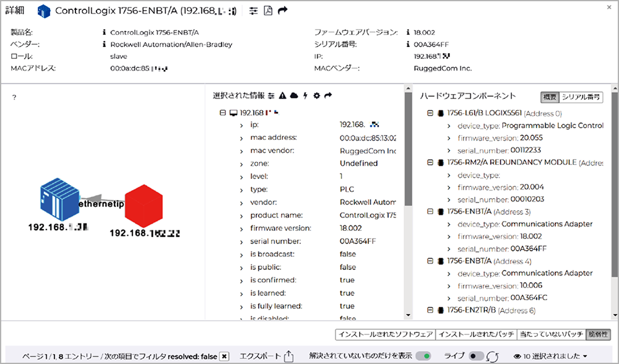619x364 pixels.
Task: Export the device details as PDF
Action: 269,11
